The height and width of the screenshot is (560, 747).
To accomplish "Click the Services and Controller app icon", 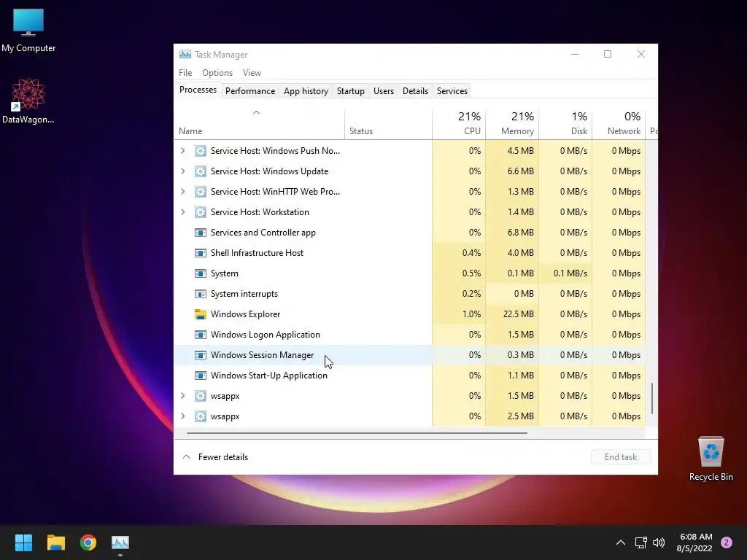I will (x=201, y=233).
